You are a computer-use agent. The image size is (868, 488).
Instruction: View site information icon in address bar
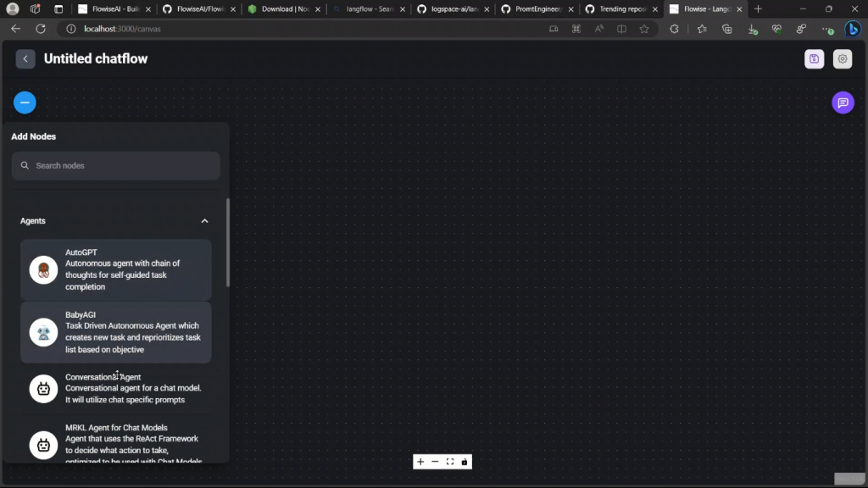(71, 29)
